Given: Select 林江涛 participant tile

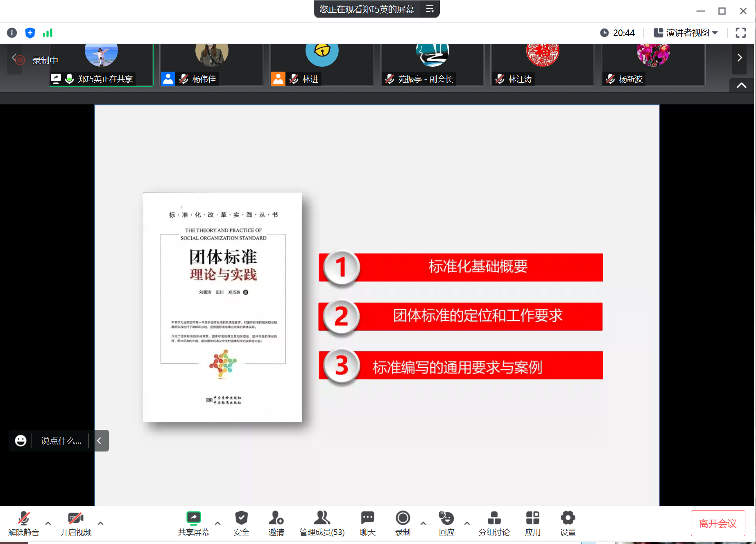Looking at the screenshot, I should [543, 65].
